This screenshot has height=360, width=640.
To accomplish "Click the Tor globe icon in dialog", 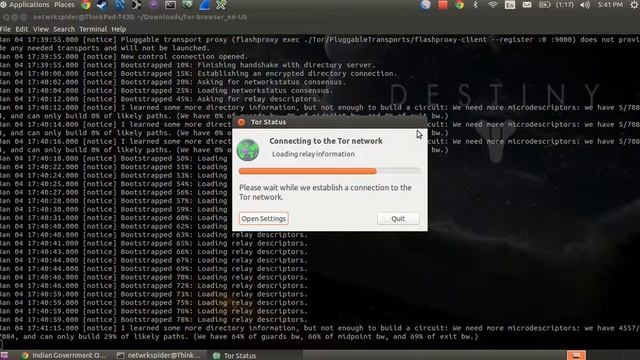I will point(248,150).
